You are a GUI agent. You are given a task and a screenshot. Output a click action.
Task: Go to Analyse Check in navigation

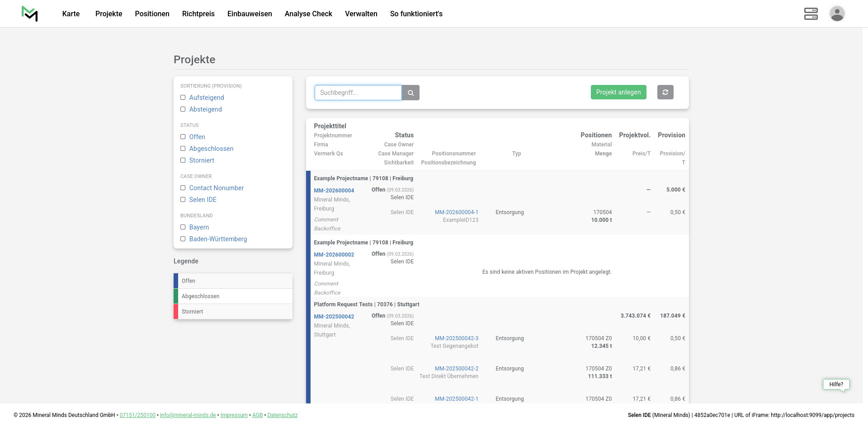(x=308, y=14)
